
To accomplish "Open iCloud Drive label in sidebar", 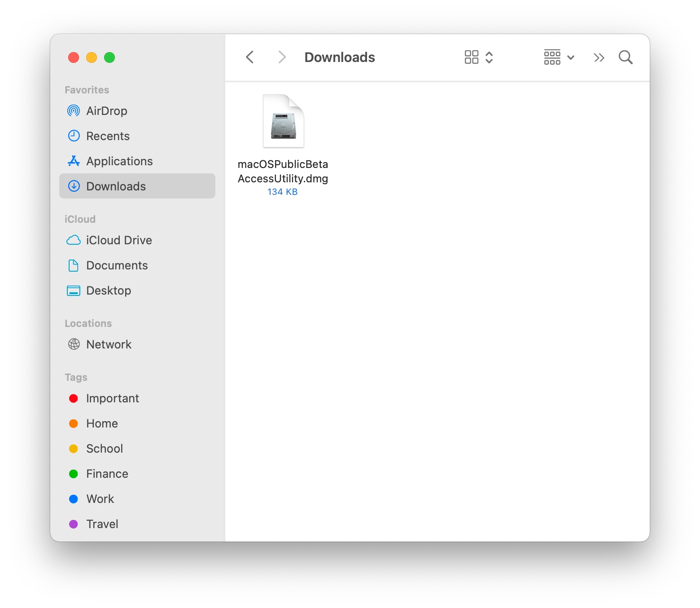I will pyautogui.click(x=119, y=240).
